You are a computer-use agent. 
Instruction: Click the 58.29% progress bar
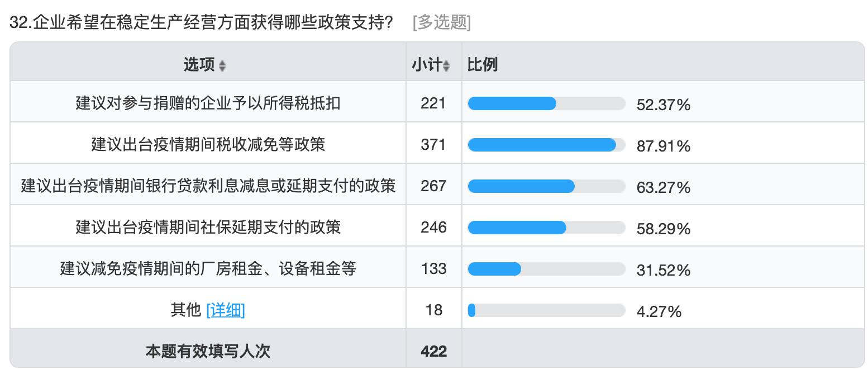[x=546, y=228]
